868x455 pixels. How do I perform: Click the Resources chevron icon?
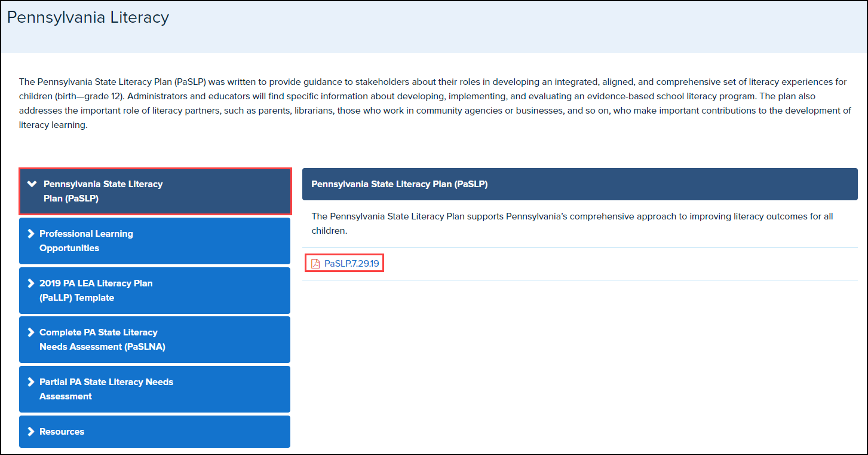tap(31, 432)
